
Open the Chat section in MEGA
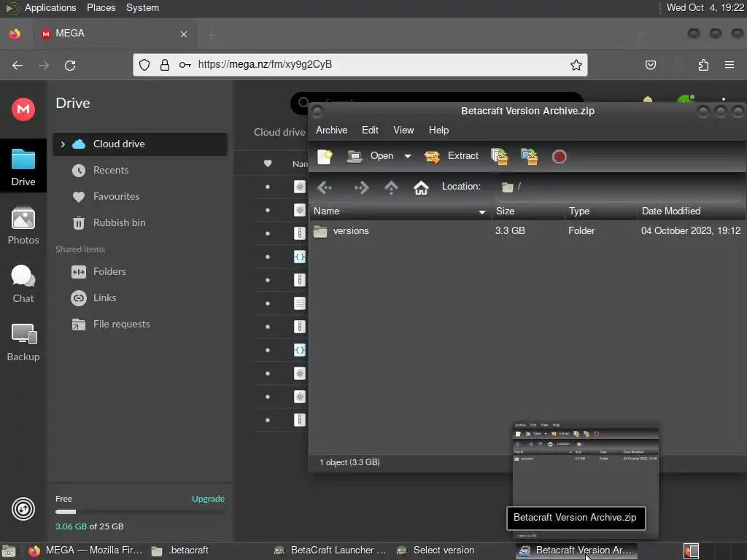[23, 284]
